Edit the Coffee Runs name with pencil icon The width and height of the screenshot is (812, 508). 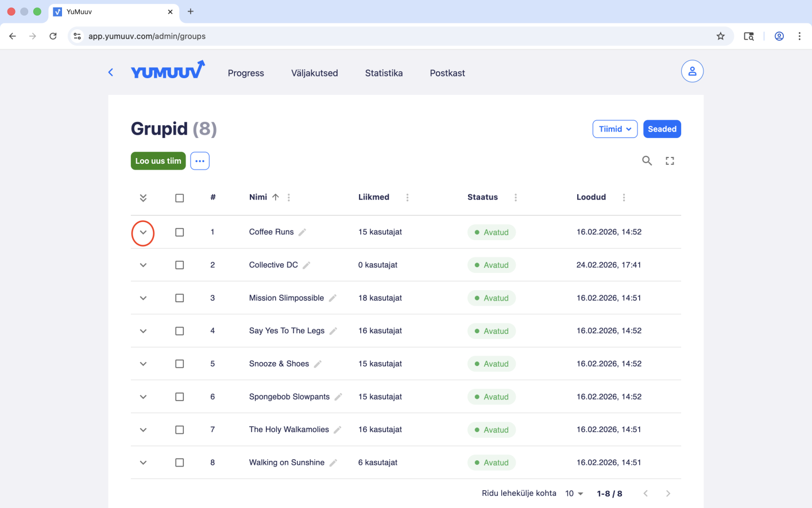303,232
